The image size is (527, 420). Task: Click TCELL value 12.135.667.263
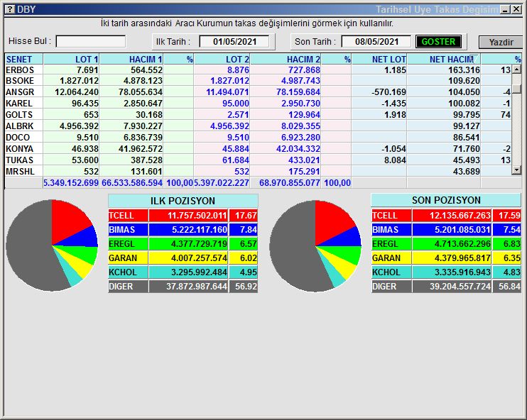(x=460, y=216)
